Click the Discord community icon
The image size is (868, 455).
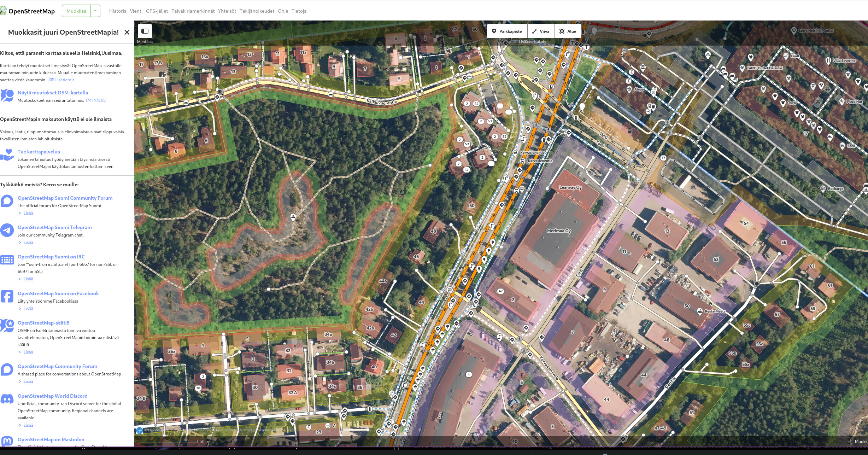[7, 399]
